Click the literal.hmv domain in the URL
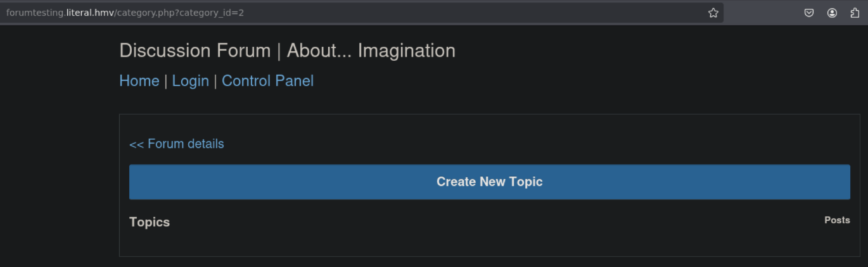 tap(90, 13)
